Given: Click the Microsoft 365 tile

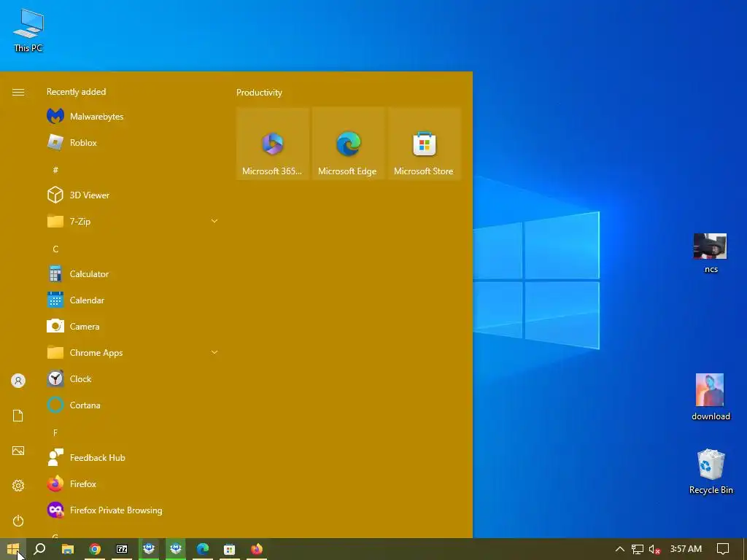Looking at the screenshot, I should coord(273,144).
